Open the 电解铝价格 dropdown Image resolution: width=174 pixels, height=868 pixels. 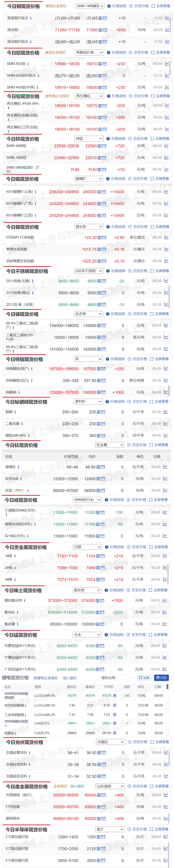tap(89, 52)
